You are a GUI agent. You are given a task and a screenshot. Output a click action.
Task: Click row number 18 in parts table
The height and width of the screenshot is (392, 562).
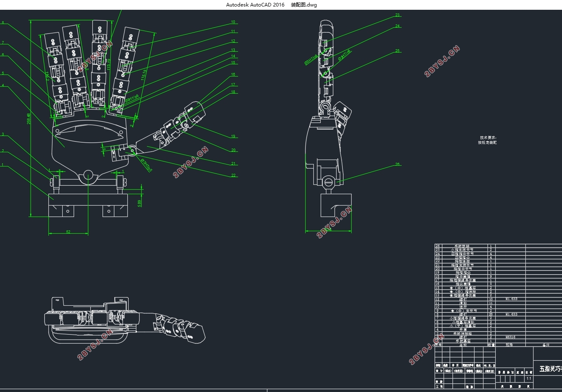click(x=437, y=276)
